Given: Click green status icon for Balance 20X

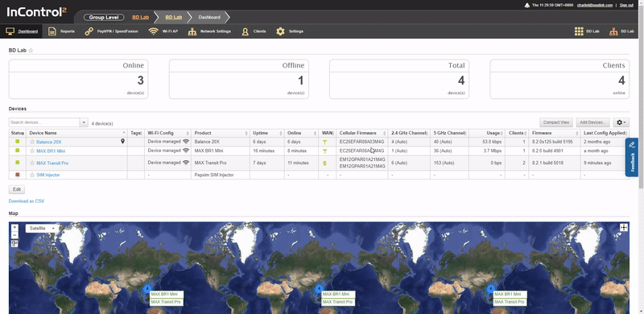Looking at the screenshot, I should [x=17, y=142].
